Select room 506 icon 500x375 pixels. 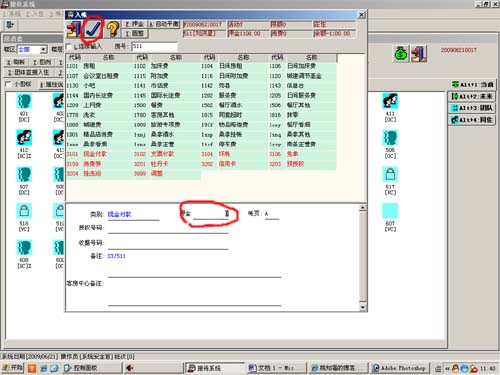390,138
